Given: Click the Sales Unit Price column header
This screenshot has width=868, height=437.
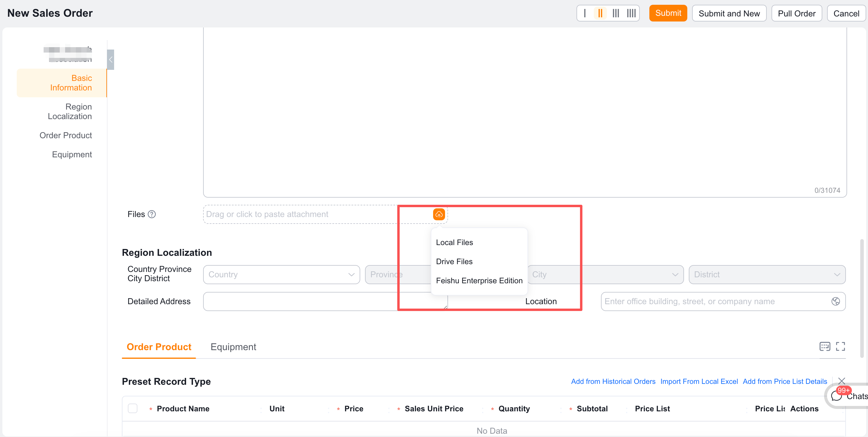Looking at the screenshot, I should (434, 408).
